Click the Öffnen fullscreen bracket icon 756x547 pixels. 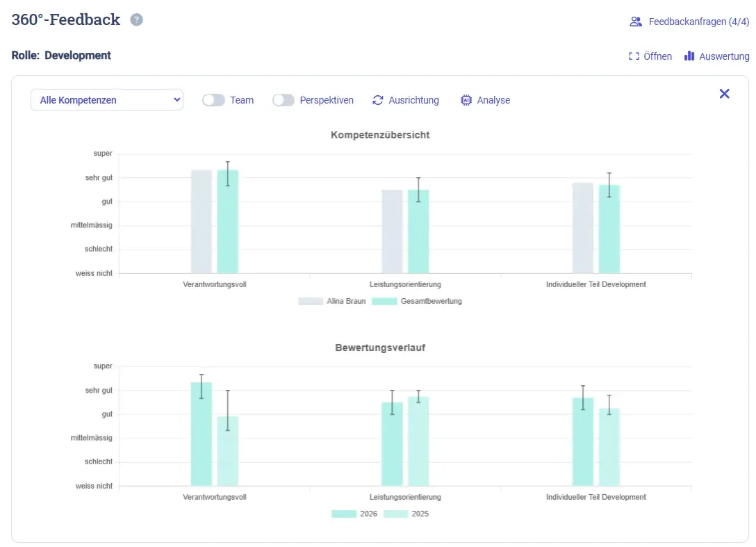pos(634,56)
